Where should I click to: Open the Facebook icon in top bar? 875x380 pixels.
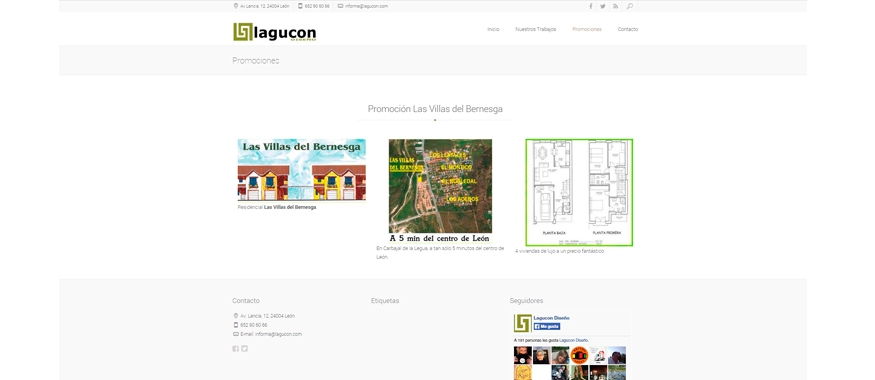[590, 6]
